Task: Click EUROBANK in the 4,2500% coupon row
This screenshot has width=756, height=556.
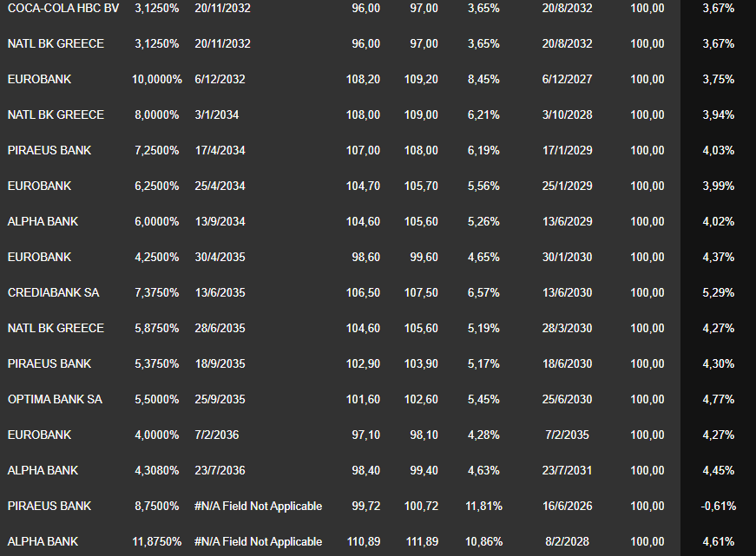Action: [x=40, y=257]
